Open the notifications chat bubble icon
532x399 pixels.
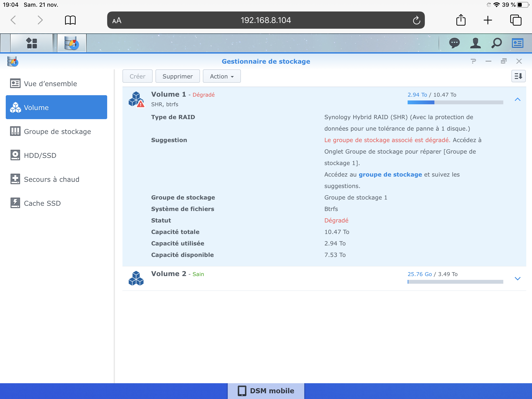tap(454, 43)
